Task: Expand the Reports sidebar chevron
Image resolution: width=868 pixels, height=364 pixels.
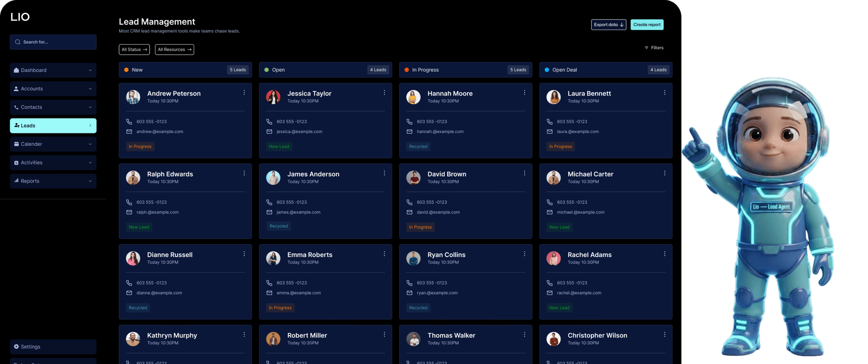Action: coord(90,181)
